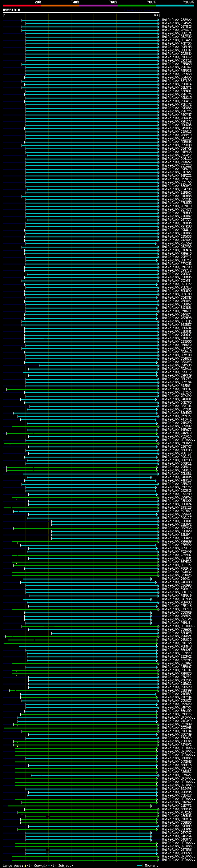Select the UniRef100_A8JD64 label

tap(177, 386)
